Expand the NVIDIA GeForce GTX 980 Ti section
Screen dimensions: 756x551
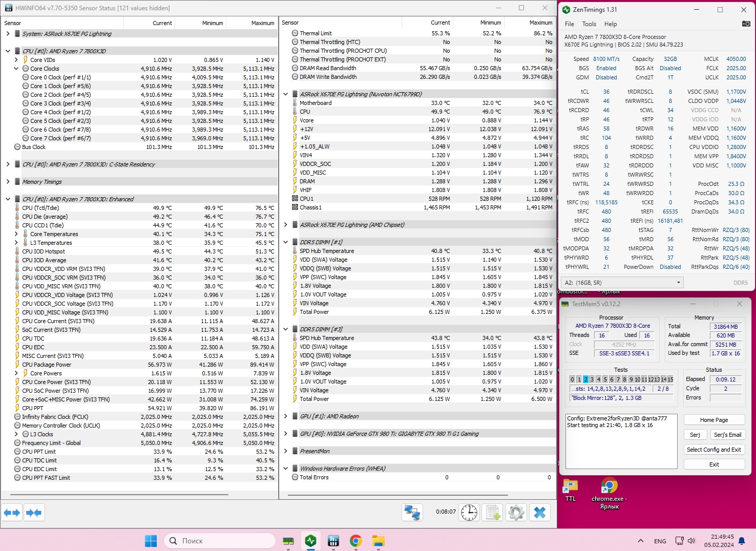click(286, 434)
